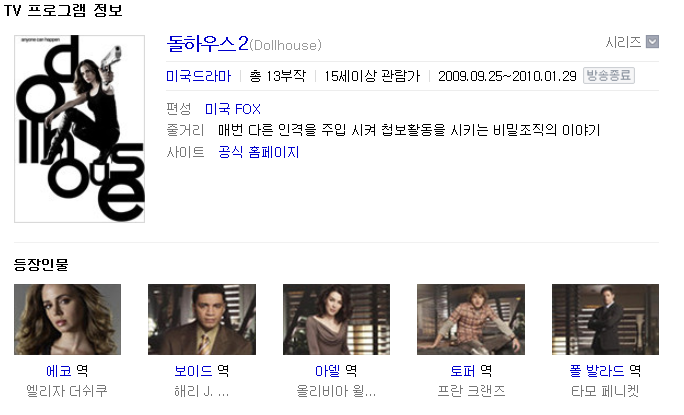Image resolution: width=684 pixels, height=415 pixels.
Task: Open the 토퍼 character photo
Action: 471,319
